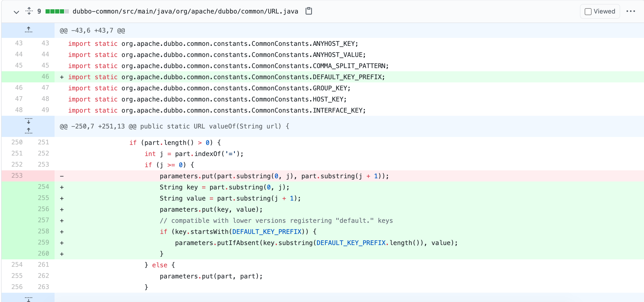Click the DEFAULT_KEY_PREFIX import line
This screenshot has height=302, width=644.
tap(226, 77)
